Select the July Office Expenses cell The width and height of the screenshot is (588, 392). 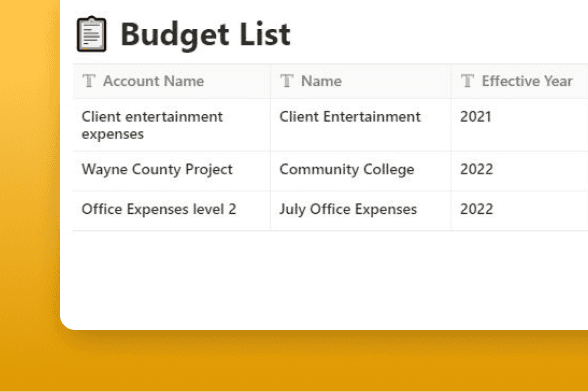[x=361, y=211]
